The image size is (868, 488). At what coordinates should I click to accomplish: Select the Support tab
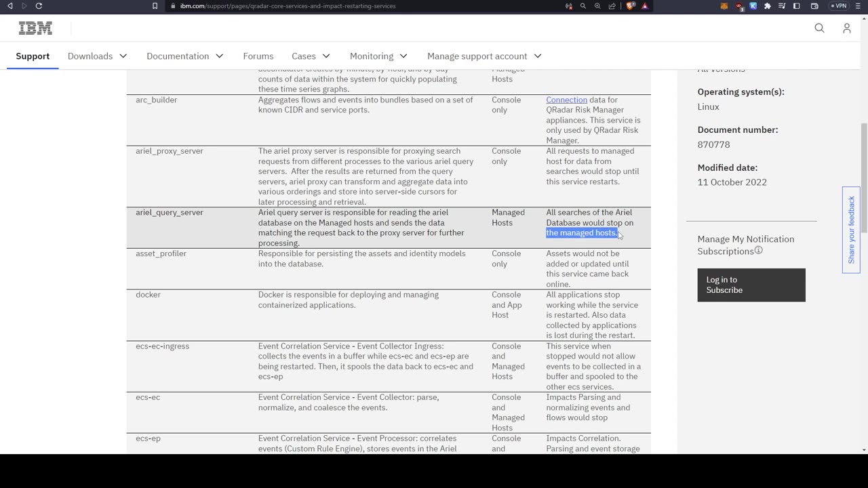click(33, 56)
